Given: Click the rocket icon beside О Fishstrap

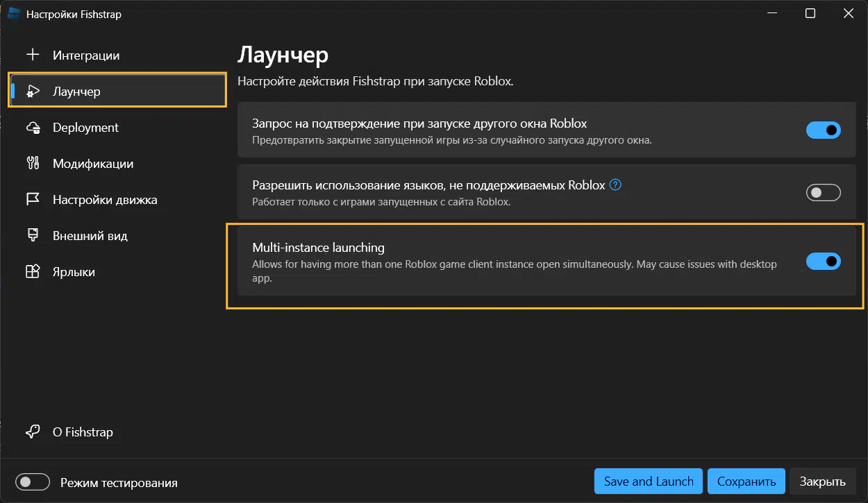Looking at the screenshot, I should click(33, 432).
